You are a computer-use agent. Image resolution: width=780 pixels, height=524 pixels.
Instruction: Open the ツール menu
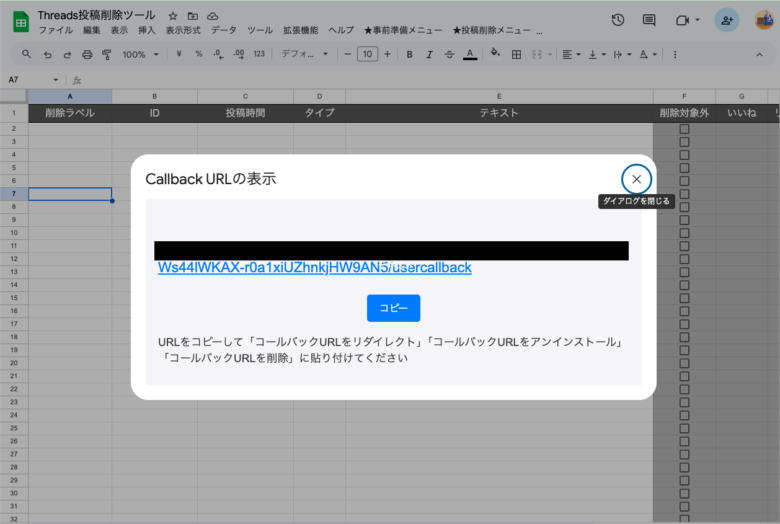(x=260, y=30)
